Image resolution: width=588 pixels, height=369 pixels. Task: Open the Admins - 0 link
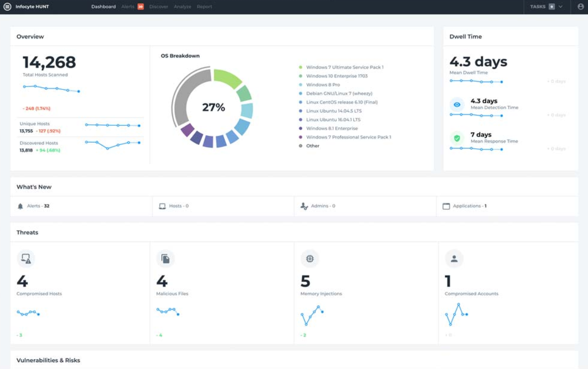point(323,206)
